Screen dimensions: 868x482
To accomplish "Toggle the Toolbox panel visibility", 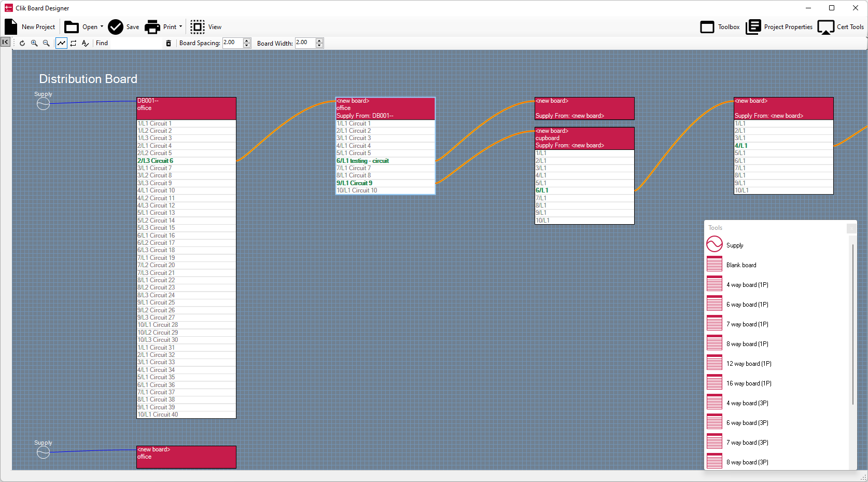I will [x=720, y=27].
